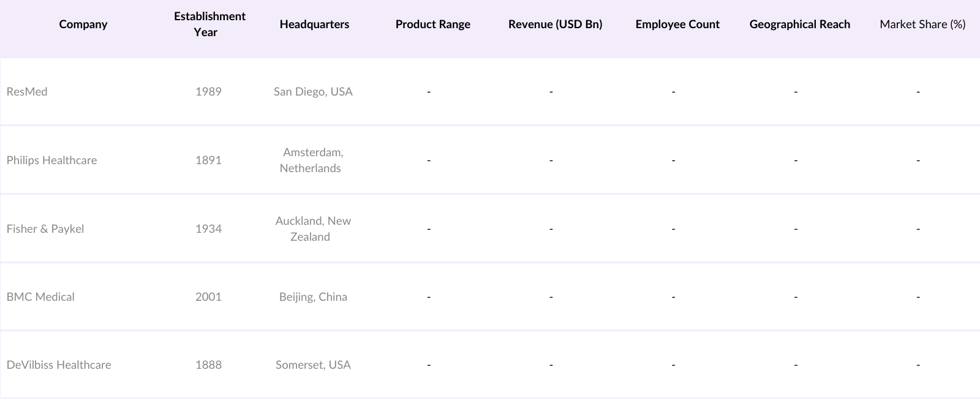Click the Employee Count column header
The height and width of the screenshot is (400, 980).
coord(677,25)
